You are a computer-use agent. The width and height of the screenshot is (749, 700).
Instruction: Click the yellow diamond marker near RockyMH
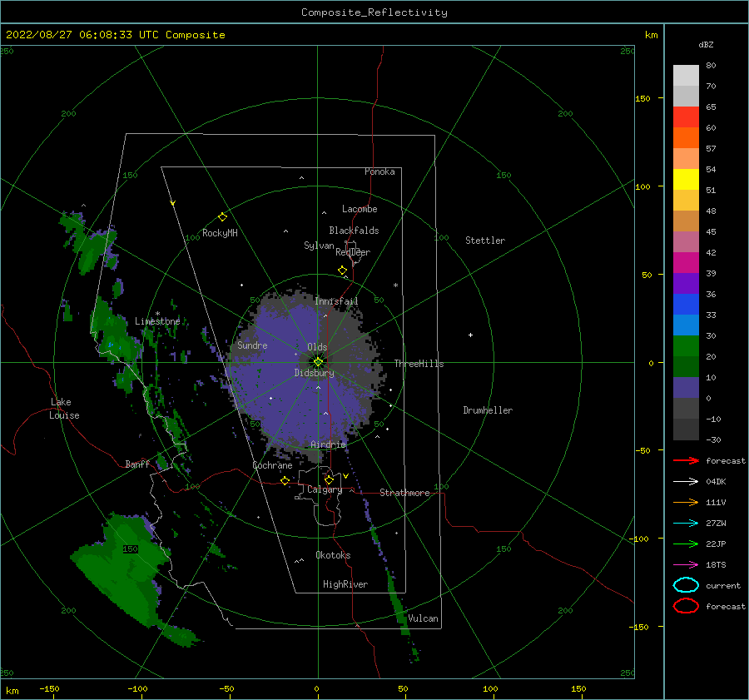point(222,217)
